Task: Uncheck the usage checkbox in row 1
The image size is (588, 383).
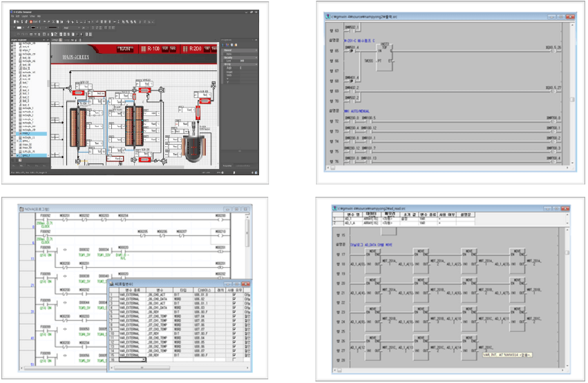Action: click(236, 295)
